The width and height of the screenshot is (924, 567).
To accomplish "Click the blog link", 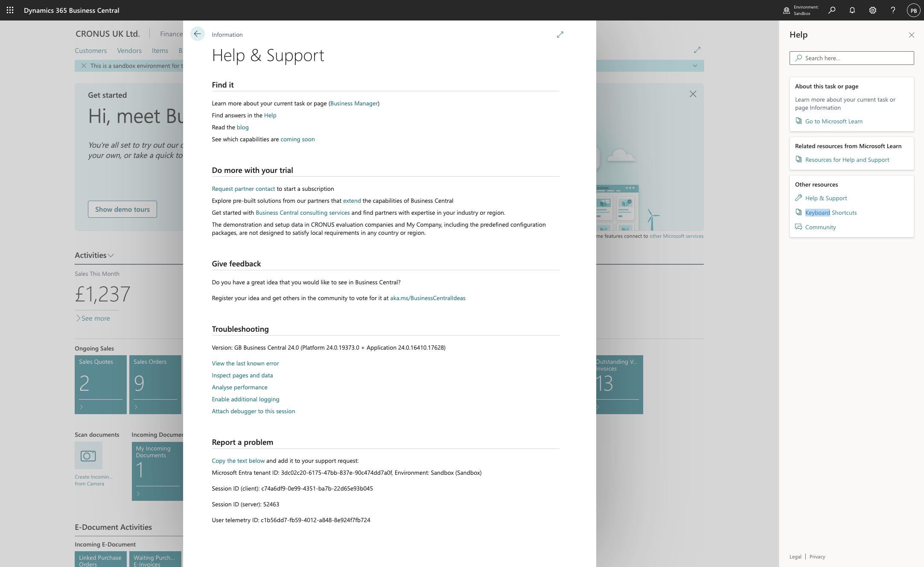I will coord(242,127).
